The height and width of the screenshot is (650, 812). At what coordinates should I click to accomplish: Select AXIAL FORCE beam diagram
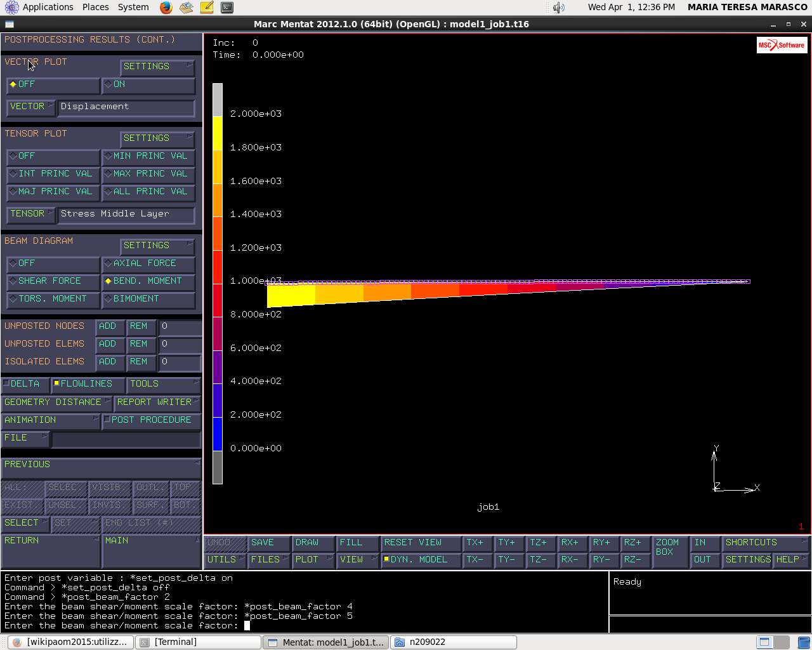[148, 264]
